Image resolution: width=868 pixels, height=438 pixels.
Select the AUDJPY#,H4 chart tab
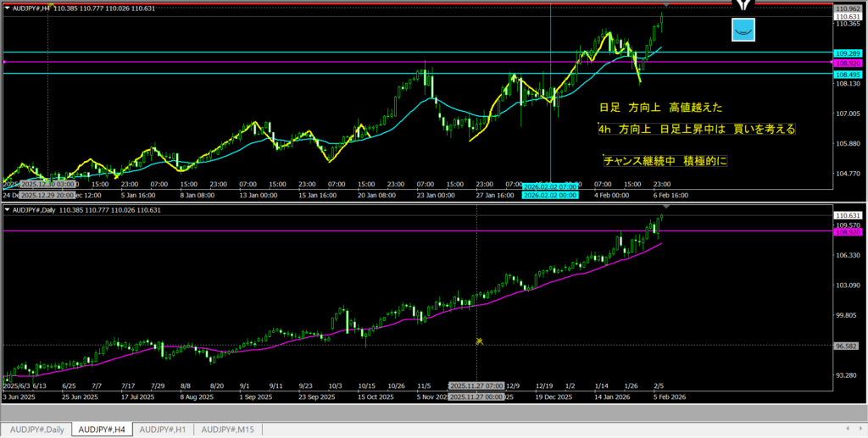(101, 430)
